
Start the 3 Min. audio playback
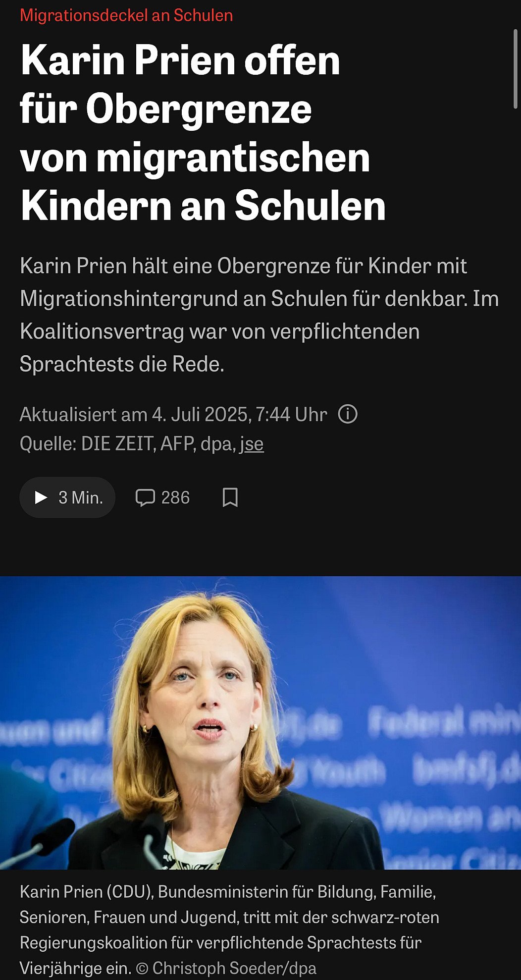(x=67, y=497)
